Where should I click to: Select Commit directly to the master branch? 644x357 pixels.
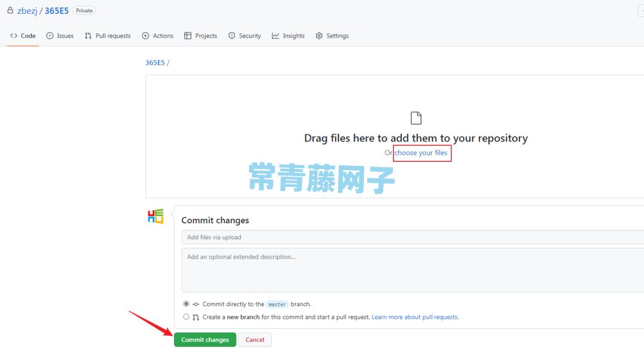point(186,304)
